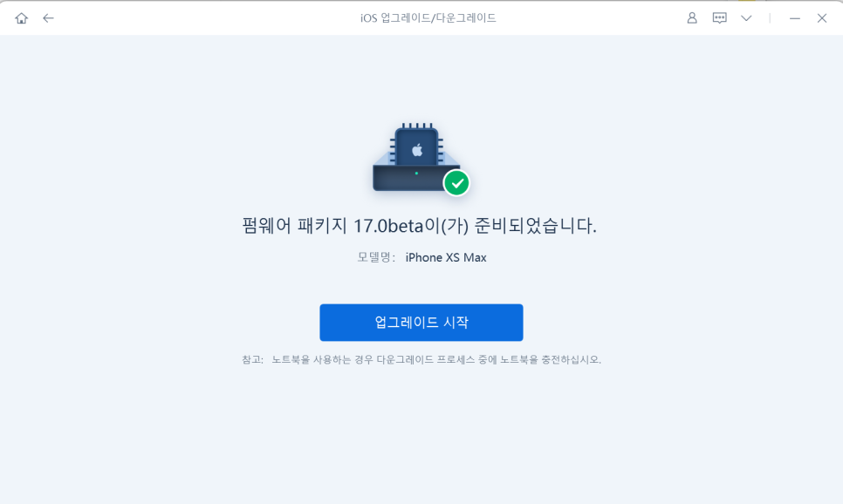Select the iPhone XS Max model name

click(446, 257)
